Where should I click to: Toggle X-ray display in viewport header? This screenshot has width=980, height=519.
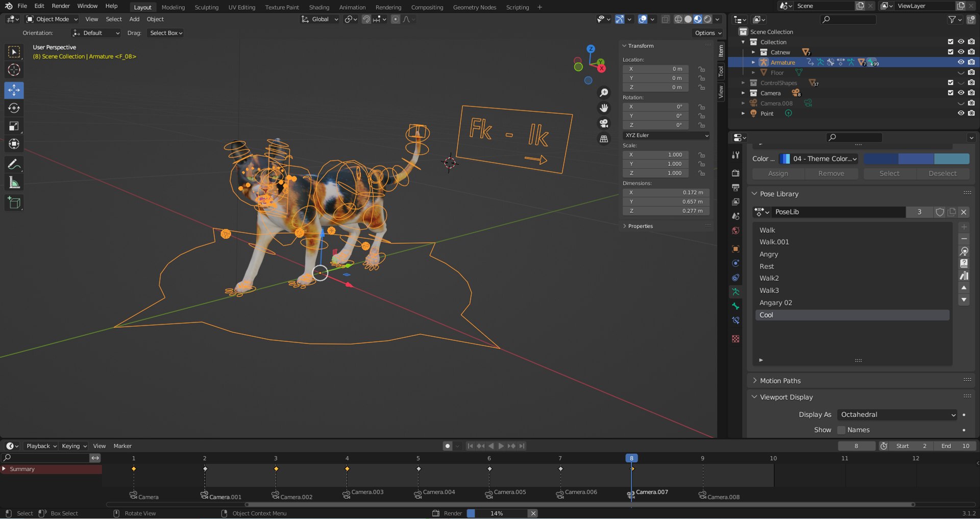point(666,19)
